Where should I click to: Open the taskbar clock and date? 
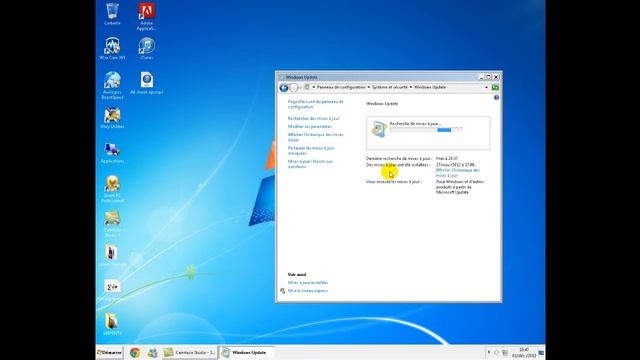point(524,353)
